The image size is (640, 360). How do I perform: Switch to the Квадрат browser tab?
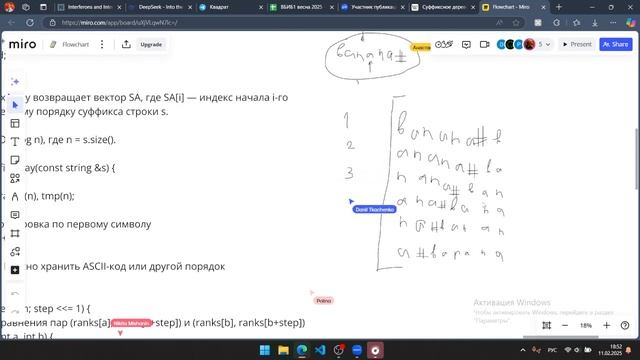231,7
